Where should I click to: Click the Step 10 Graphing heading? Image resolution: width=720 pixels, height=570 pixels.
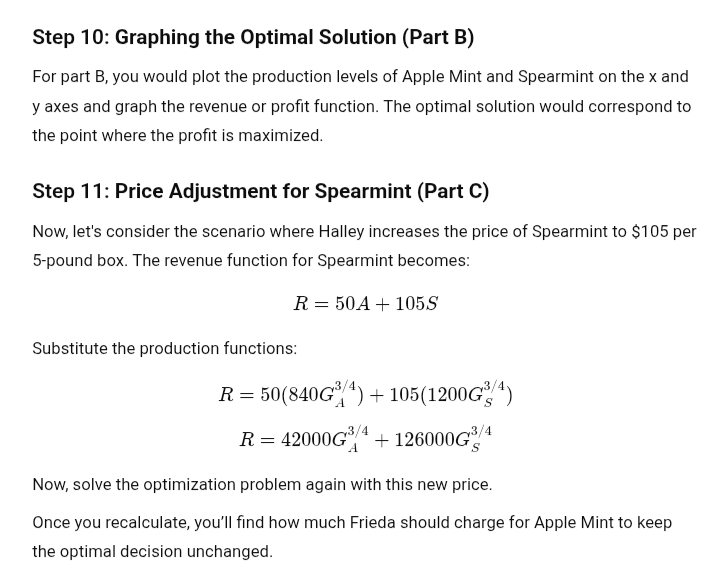click(x=253, y=38)
